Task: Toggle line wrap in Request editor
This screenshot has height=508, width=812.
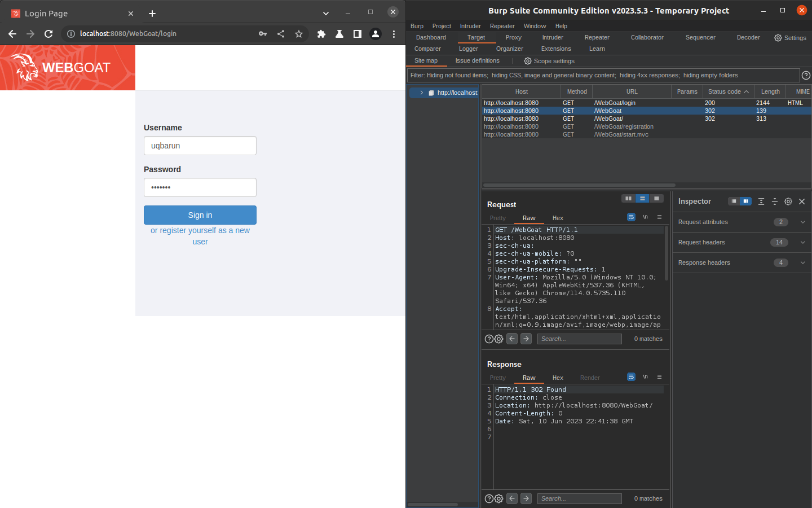Action: point(631,217)
